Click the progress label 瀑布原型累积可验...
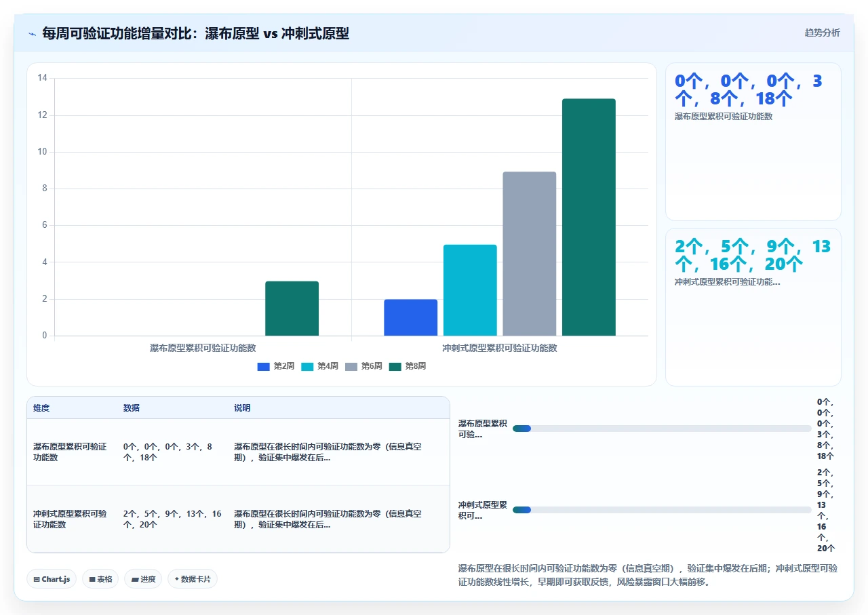The height and width of the screenshot is (615, 868). click(482, 429)
